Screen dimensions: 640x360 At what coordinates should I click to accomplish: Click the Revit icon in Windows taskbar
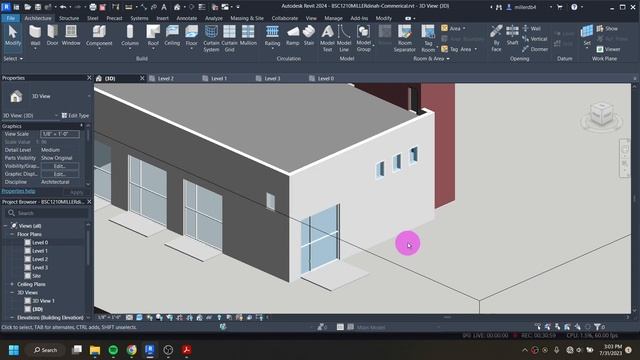pos(150,350)
